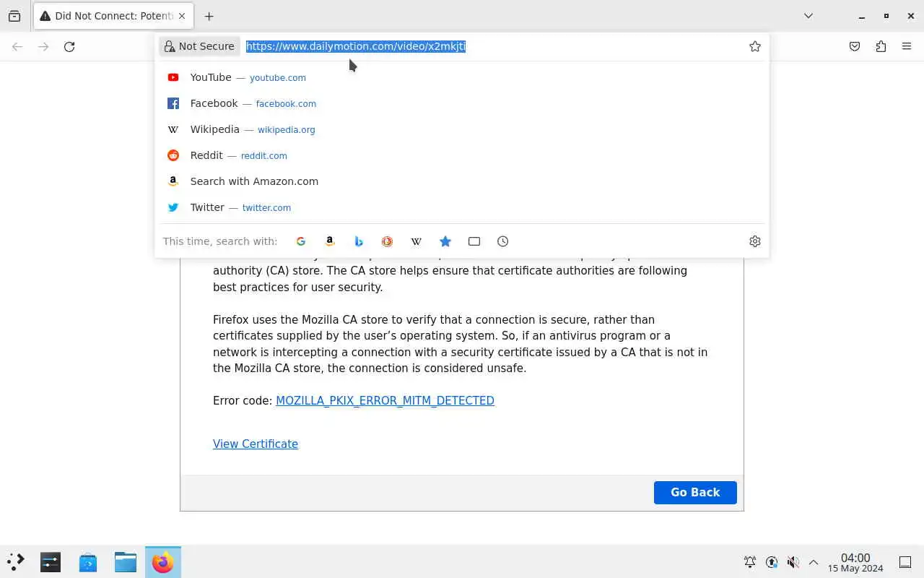Open the clock showing 04:00
Viewport: 924px width, 578px height.
point(855,562)
